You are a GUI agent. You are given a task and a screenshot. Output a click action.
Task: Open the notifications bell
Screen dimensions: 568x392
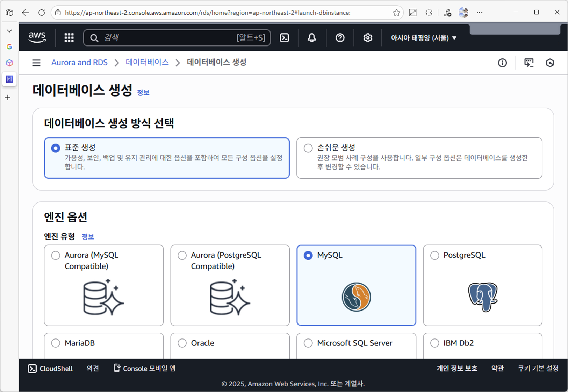312,38
